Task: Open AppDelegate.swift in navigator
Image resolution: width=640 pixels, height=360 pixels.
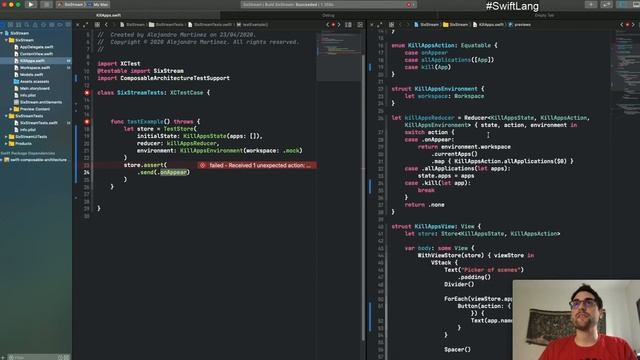Action: [x=36, y=47]
